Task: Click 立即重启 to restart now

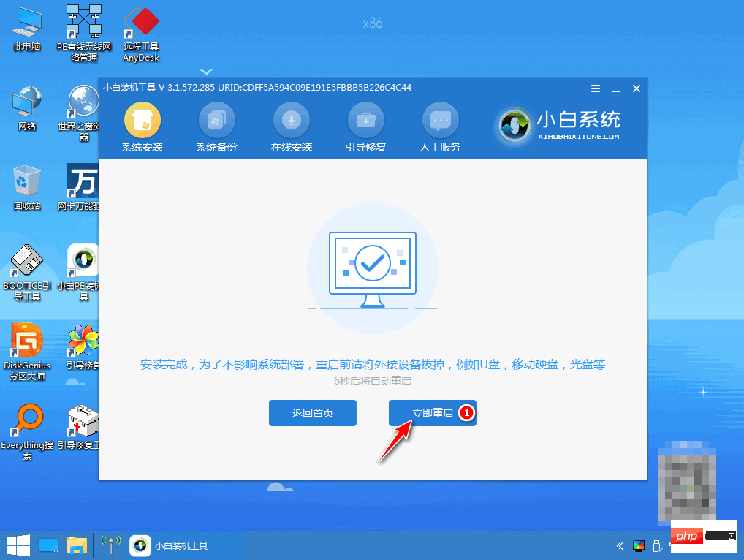Action: point(432,412)
